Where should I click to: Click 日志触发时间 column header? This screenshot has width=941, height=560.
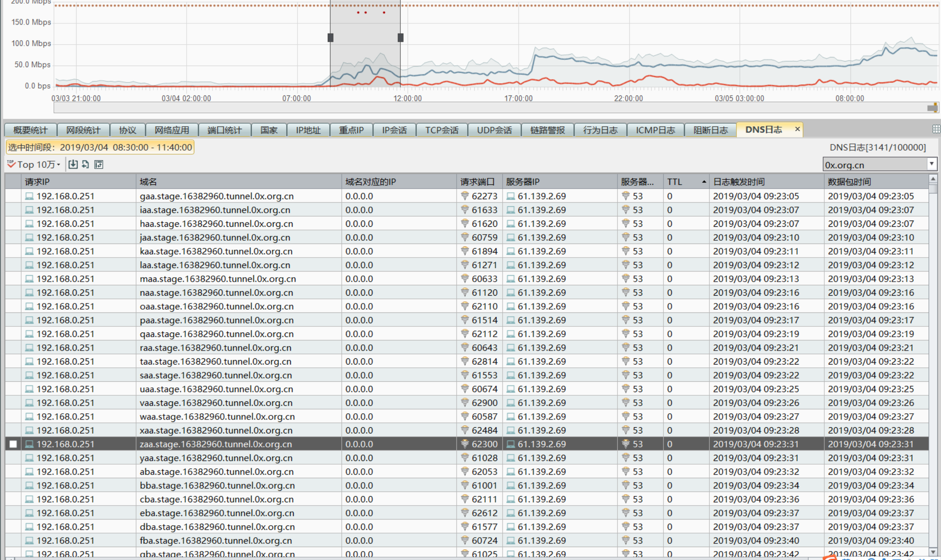[766, 182]
